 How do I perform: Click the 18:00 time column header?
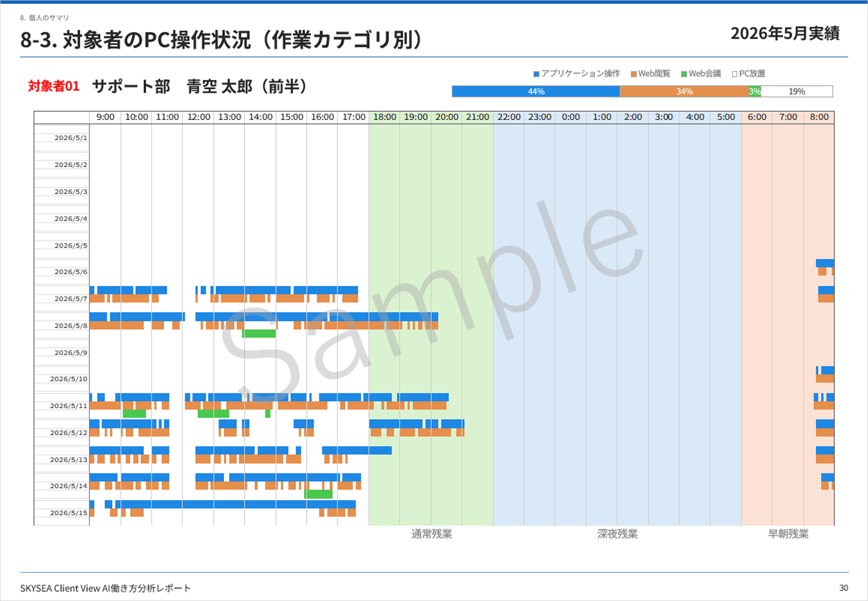(385, 117)
